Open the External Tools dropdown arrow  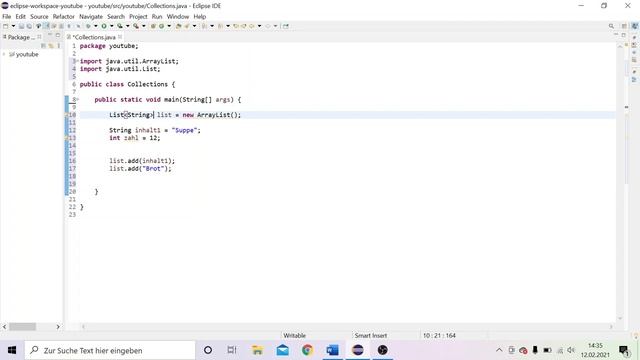[143, 26]
